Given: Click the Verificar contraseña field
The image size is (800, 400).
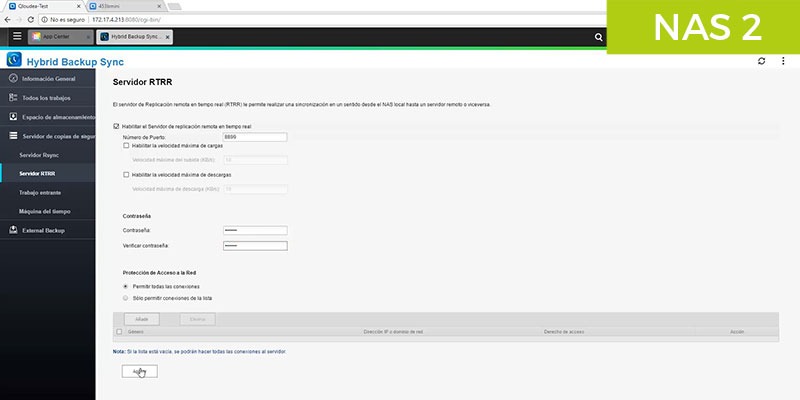Looking at the screenshot, I should point(255,245).
